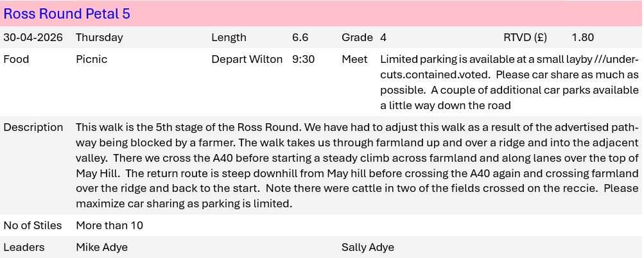Click the date 30-04-2026

point(33,37)
